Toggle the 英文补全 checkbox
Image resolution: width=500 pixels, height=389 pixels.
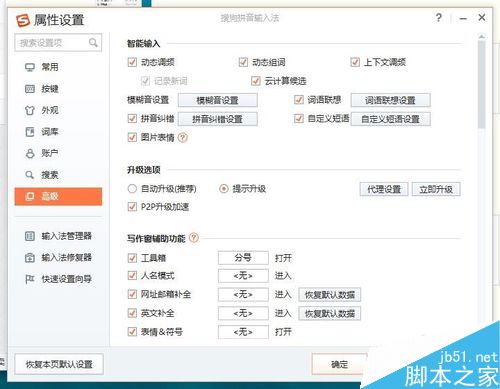pyautogui.click(x=132, y=313)
